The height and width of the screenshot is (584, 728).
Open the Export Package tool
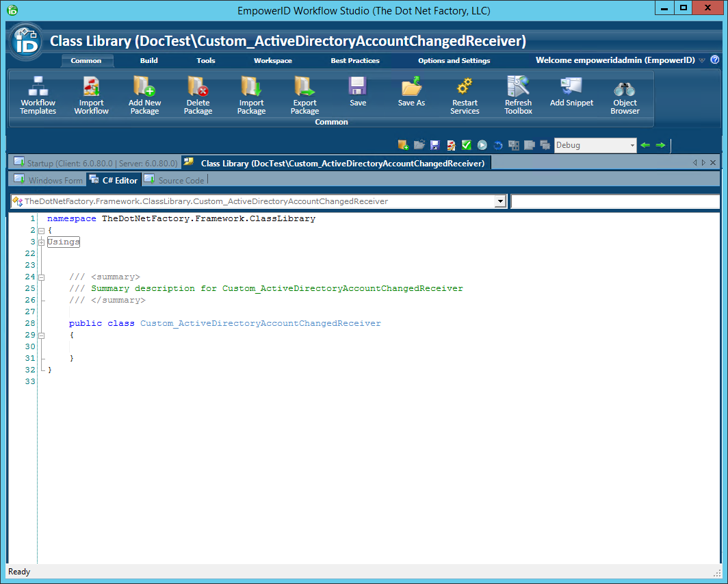(304, 94)
